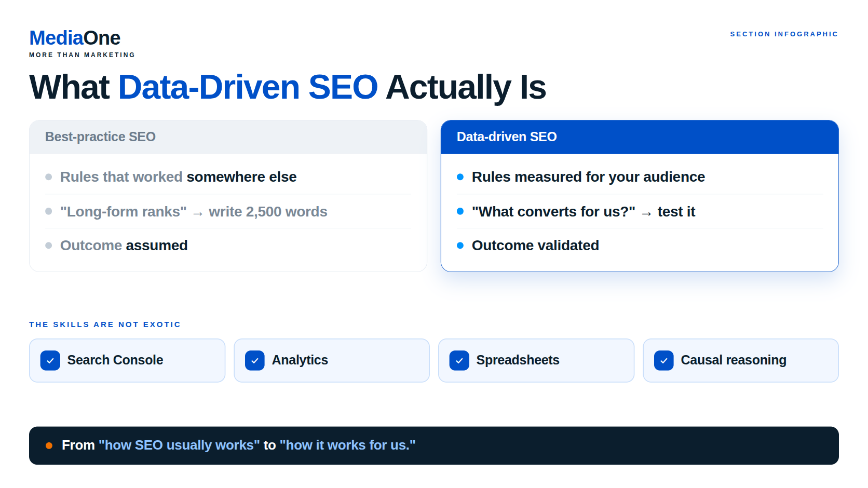Click the 'Search Console' label
This screenshot has height=488, width=868.
coord(115,360)
